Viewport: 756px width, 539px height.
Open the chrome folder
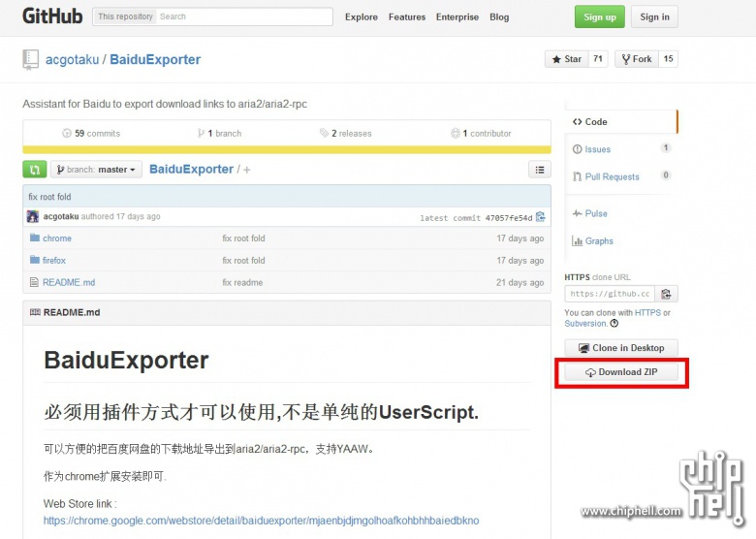[57, 238]
